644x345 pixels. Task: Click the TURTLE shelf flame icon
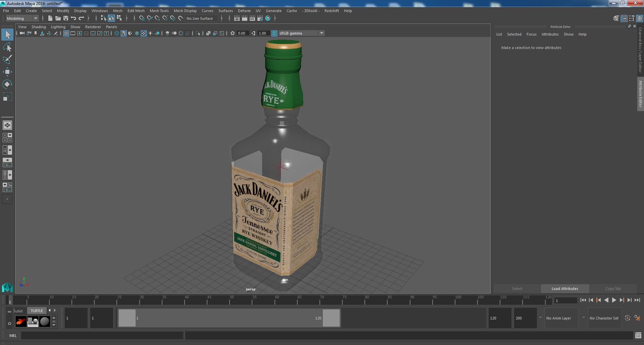(x=21, y=322)
